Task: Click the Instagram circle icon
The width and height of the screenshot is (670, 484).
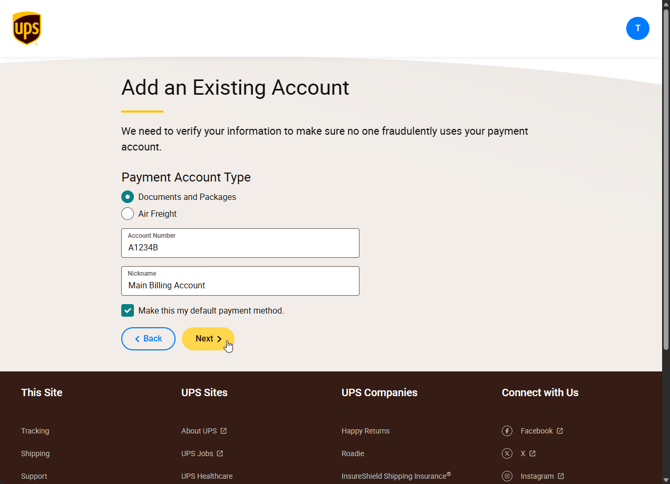Action: point(507,476)
